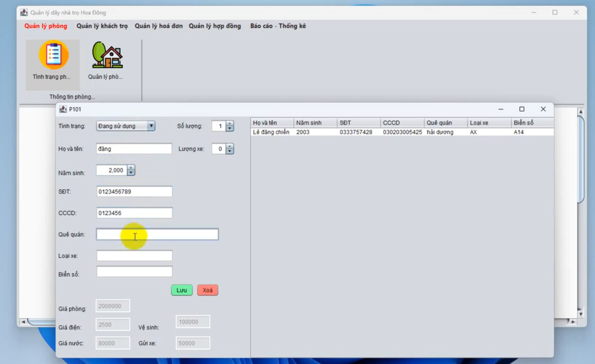Increase the Lượng xe spinner value
This screenshot has height=364, width=595.
[230, 146]
